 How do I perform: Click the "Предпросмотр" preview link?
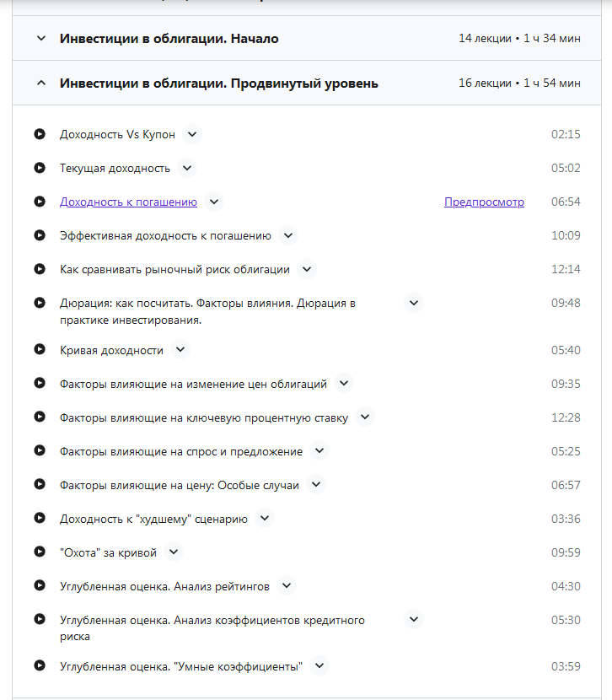[x=484, y=202]
